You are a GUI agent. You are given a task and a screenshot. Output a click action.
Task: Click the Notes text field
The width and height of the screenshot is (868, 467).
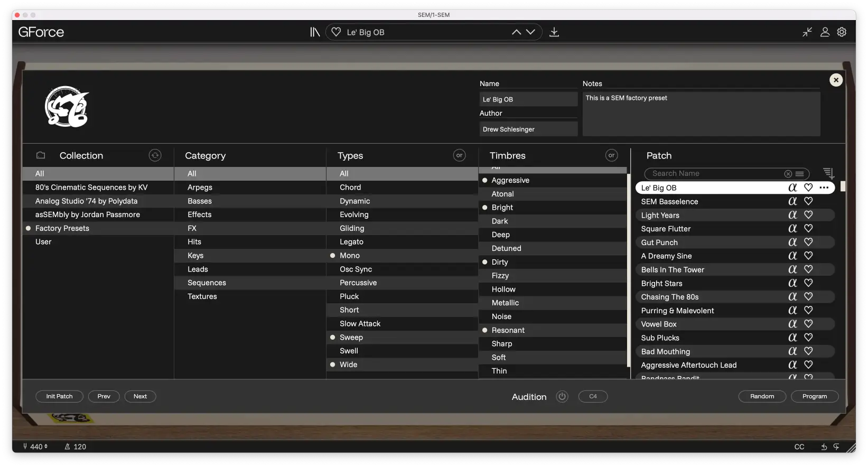click(701, 114)
